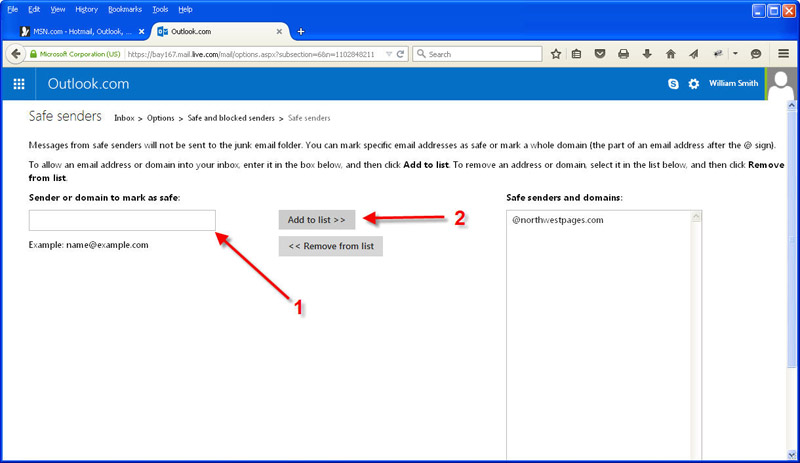Close the MSN.com tab
The image size is (800, 463).
point(141,32)
